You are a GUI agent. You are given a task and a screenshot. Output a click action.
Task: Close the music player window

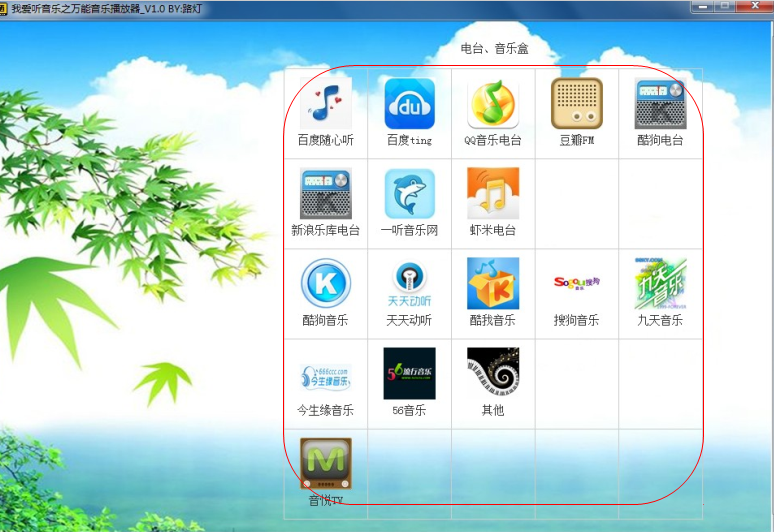tap(755, 6)
